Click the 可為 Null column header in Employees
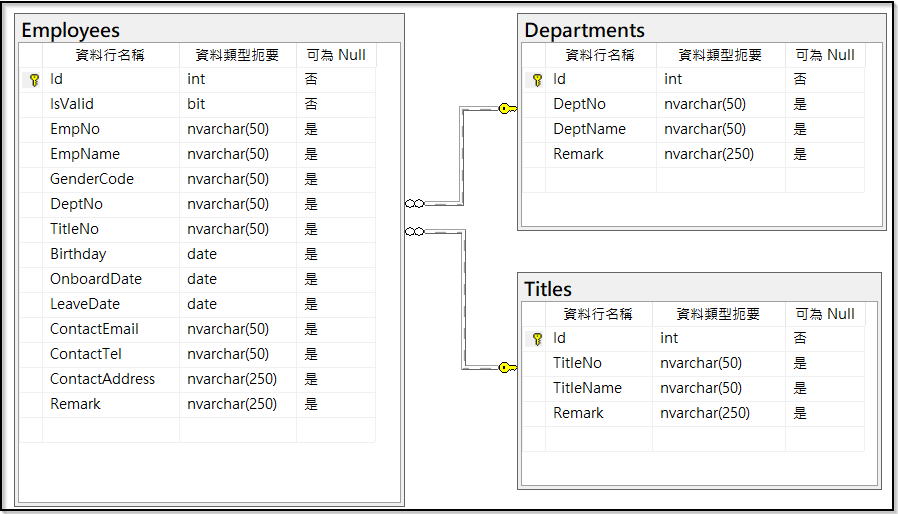 (336, 55)
